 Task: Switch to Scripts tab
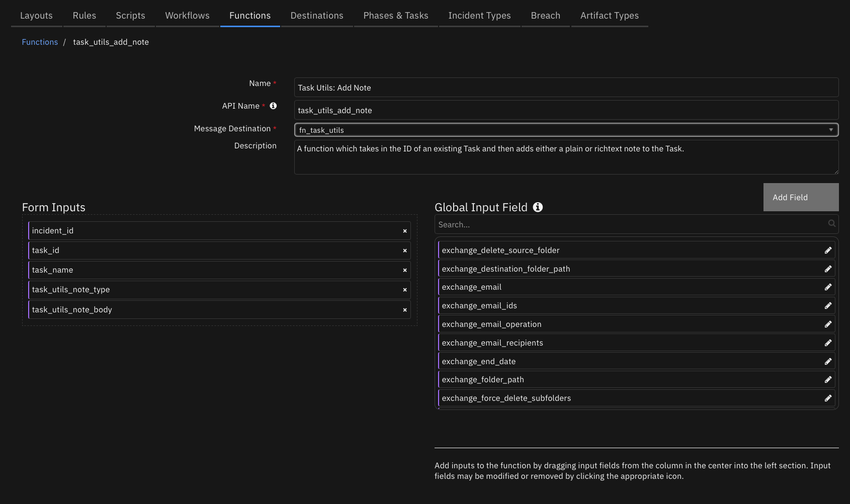pos(131,16)
